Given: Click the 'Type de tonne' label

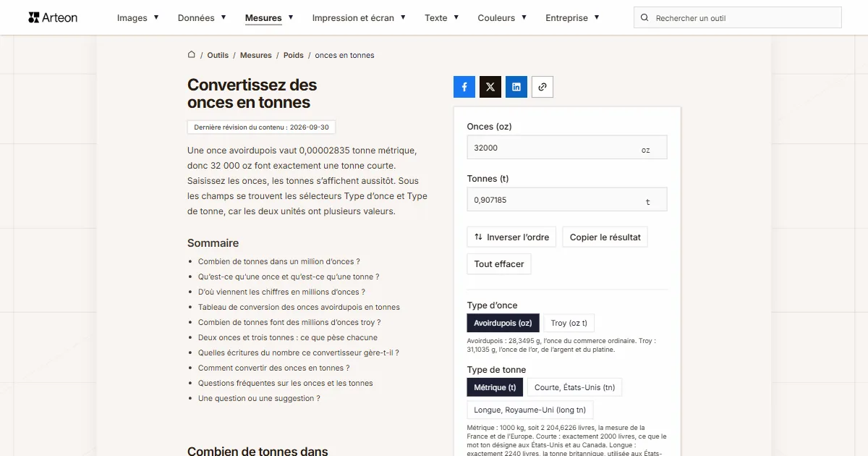Looking at the screenshot, I should pyautogui.click(x=497, y=370).
